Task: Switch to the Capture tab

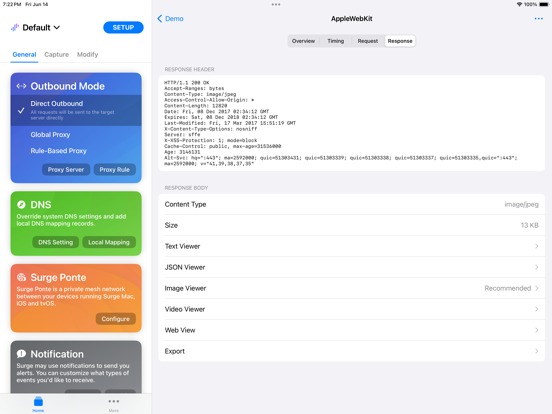Action: click(x=56, y=55)
